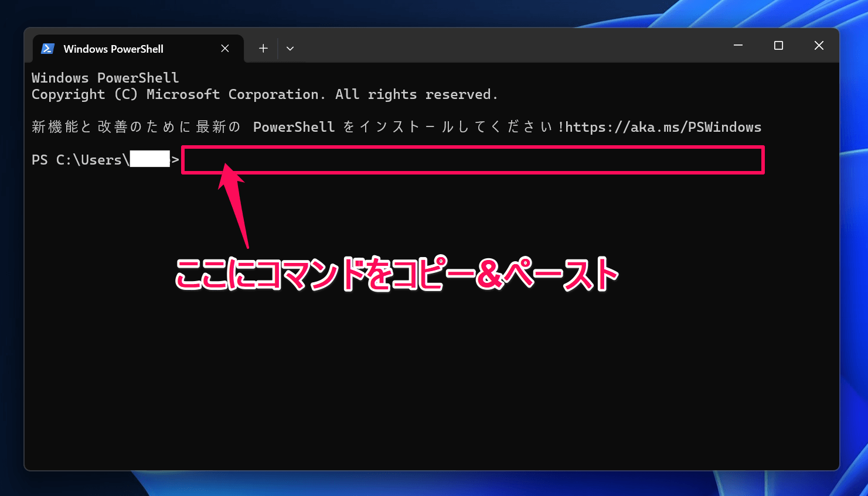Open a new terminal tab

click(263, 49)
